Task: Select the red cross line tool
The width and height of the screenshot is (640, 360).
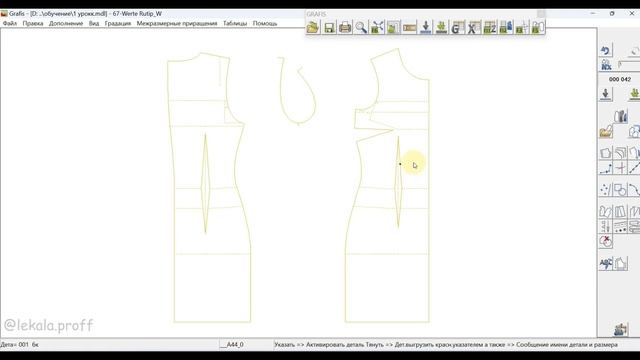Action: pos(621,168)
